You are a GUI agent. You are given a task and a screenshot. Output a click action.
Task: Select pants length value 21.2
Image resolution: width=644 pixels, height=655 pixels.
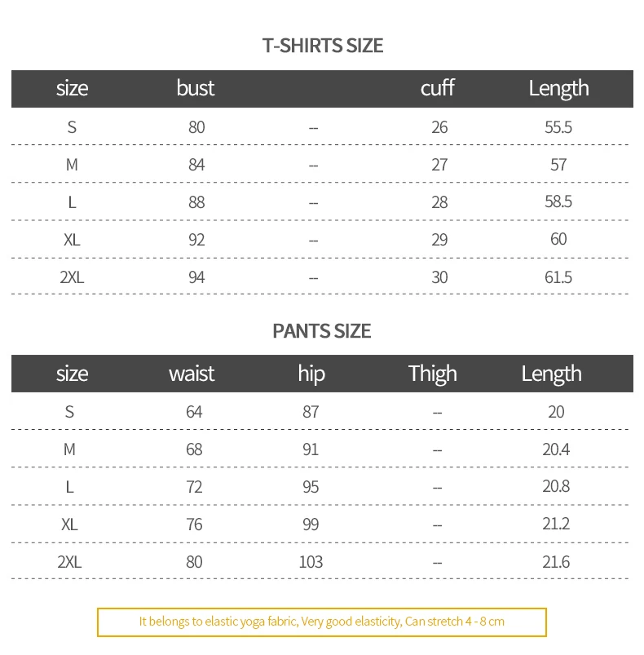click(x=556, y=524)
